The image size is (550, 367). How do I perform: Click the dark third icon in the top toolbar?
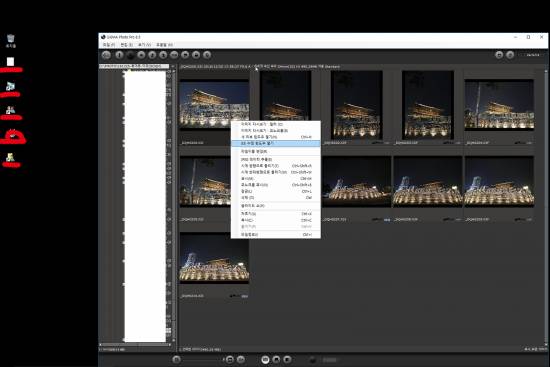pos(130,55)
